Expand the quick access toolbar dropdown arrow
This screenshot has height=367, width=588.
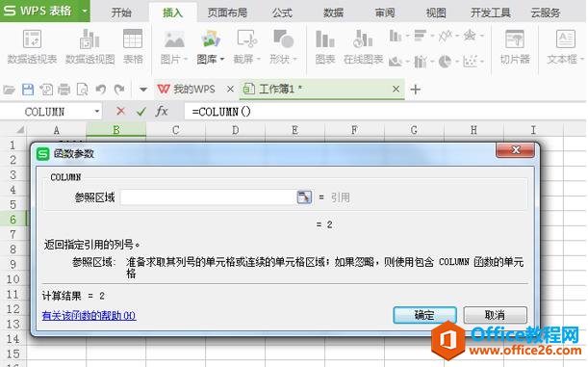click(142, 90)
